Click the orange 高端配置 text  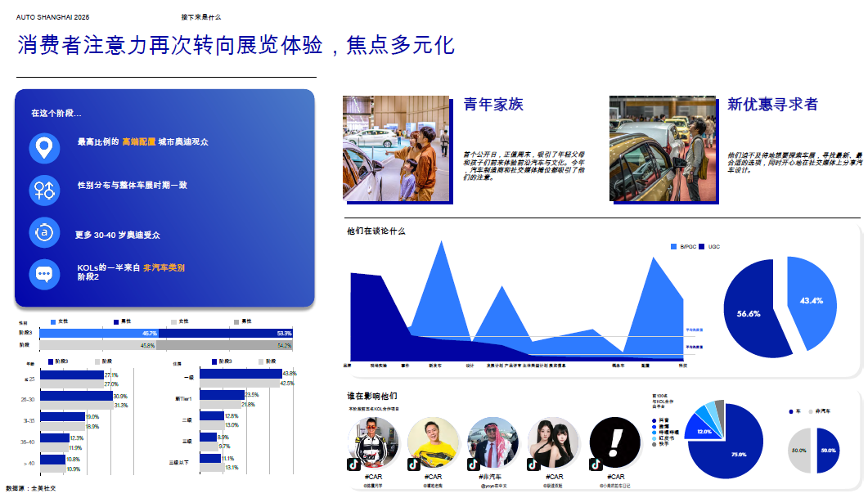click(138, 142)
